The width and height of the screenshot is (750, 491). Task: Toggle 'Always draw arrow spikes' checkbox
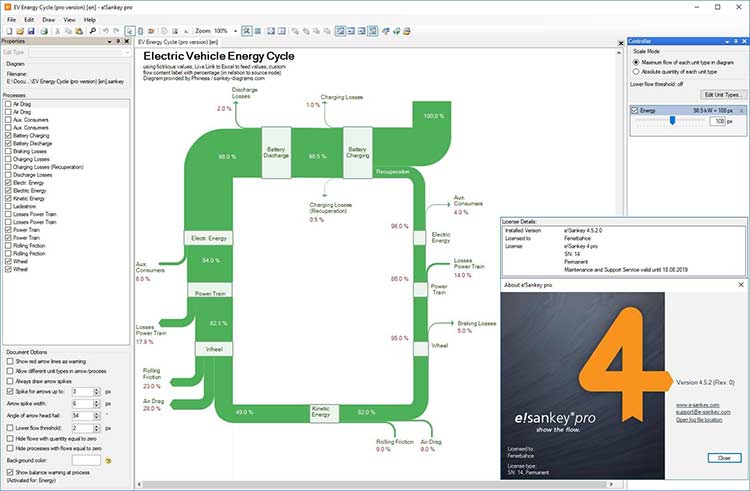(x=9, y=381)
